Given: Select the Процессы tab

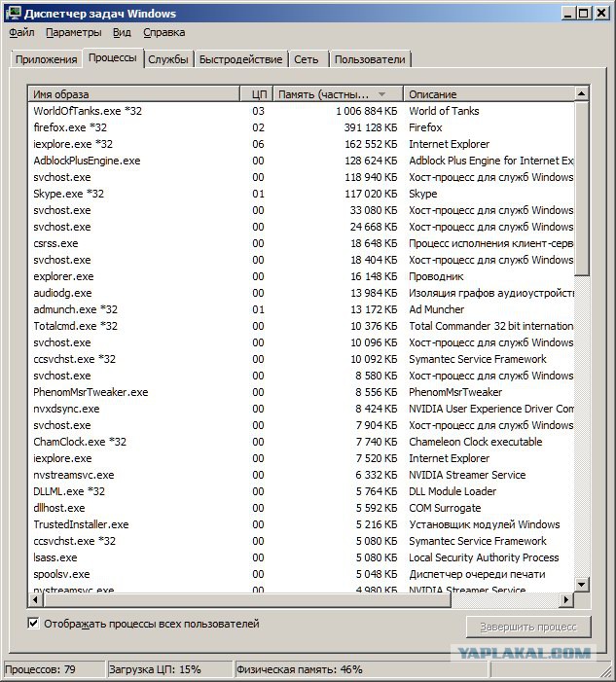Looking at the screenshot, I should point(113,57).
